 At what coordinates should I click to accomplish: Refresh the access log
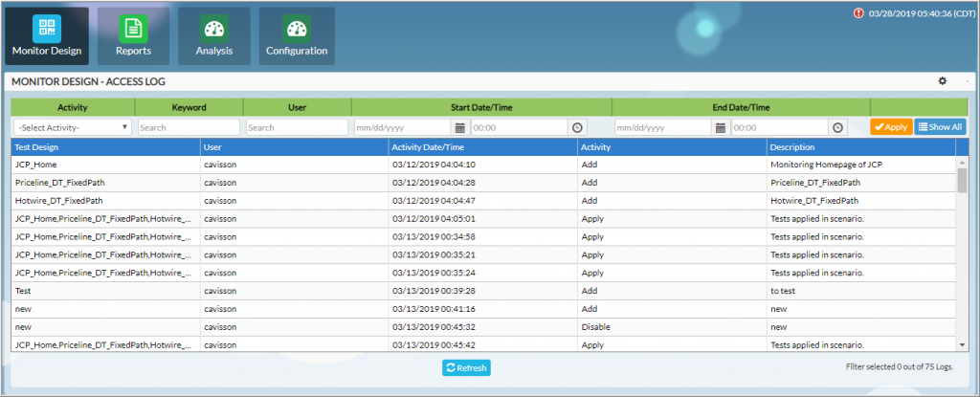466,367
